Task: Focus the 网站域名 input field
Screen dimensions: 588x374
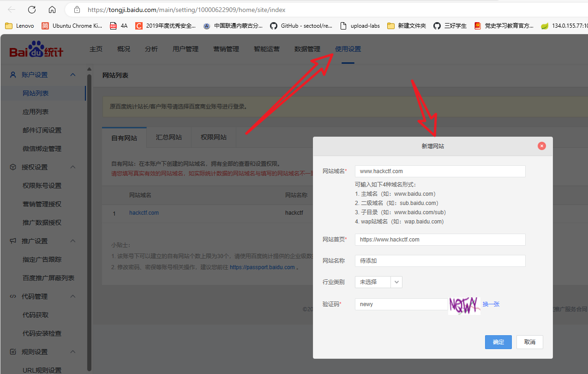Action: pos(440,171)
